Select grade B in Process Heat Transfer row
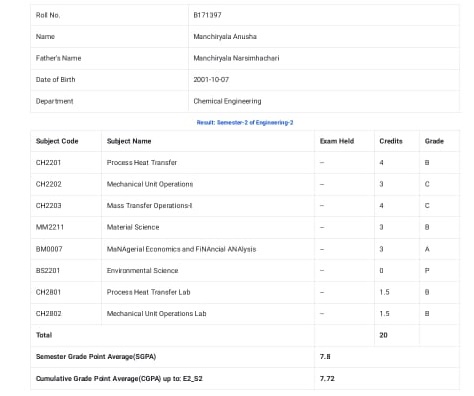This screenshot has height=396, width=474. (427, 163)
